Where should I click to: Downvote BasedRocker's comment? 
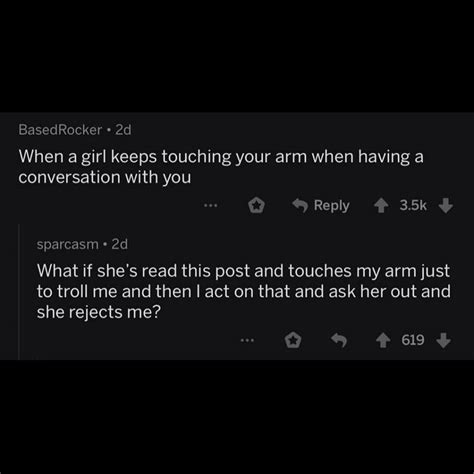point(445,206)
